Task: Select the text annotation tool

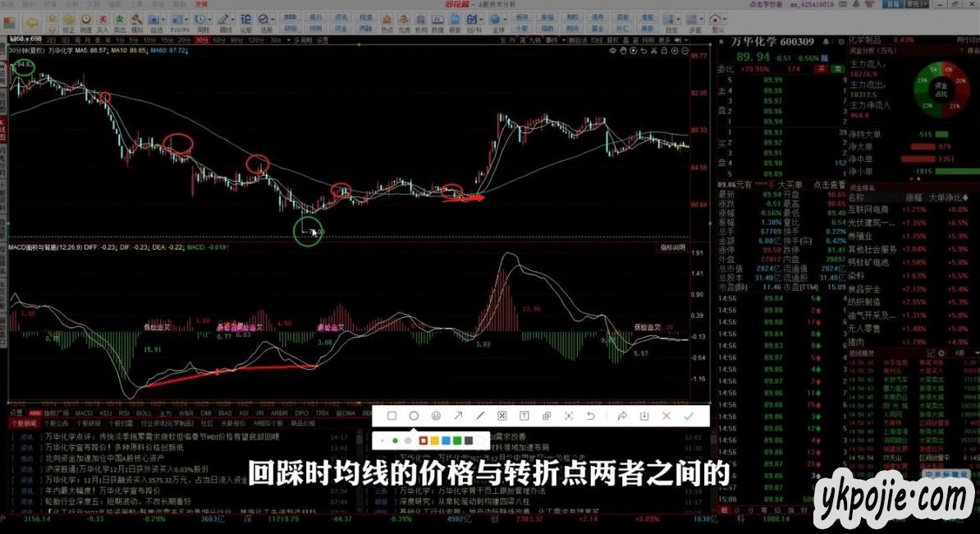Action: click(524, 417)
